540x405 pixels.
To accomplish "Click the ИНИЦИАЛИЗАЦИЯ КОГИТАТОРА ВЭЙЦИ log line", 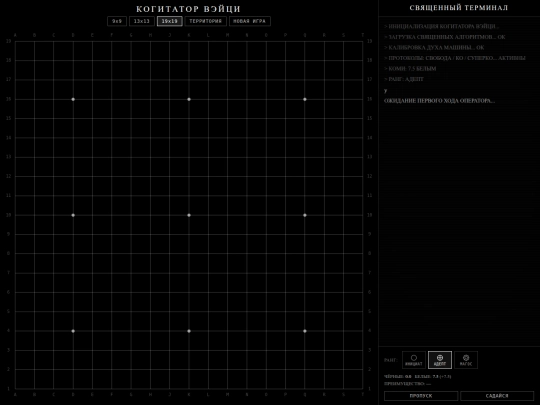I will [x=442, y=27].
